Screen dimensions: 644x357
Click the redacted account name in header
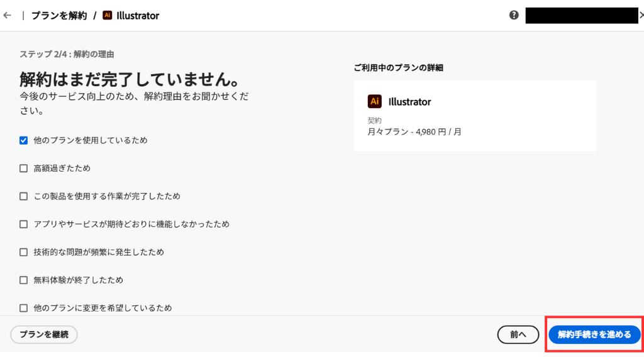click(582, 16)
